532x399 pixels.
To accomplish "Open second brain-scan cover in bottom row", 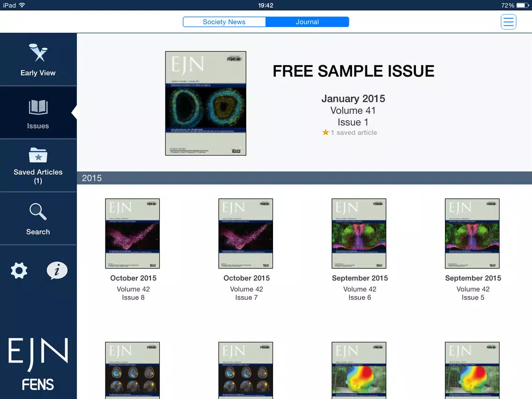I will pos(246,370).
